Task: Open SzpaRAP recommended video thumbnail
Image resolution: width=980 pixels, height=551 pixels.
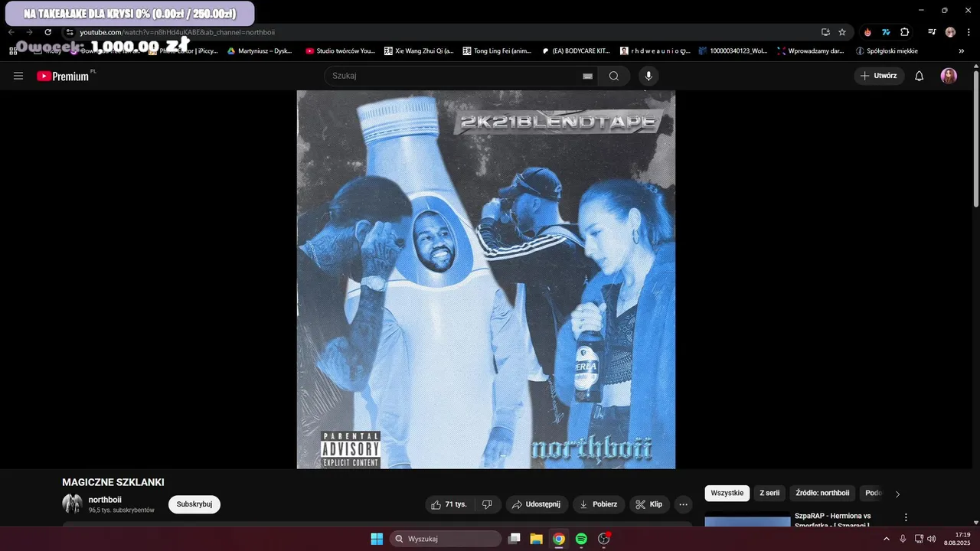Action: [x=747, y=520]
